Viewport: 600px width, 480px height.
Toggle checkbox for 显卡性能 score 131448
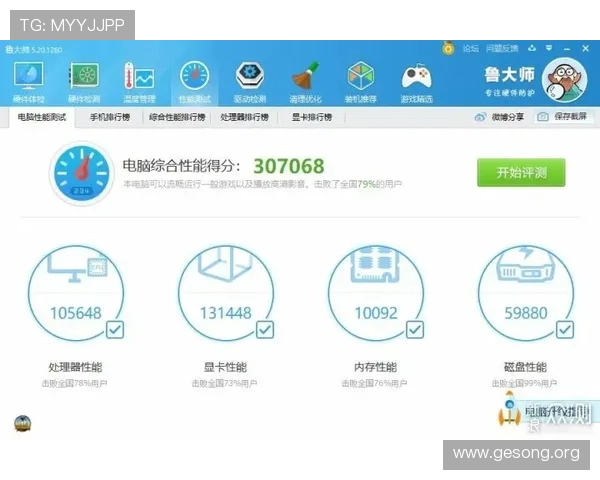[265, 330]
